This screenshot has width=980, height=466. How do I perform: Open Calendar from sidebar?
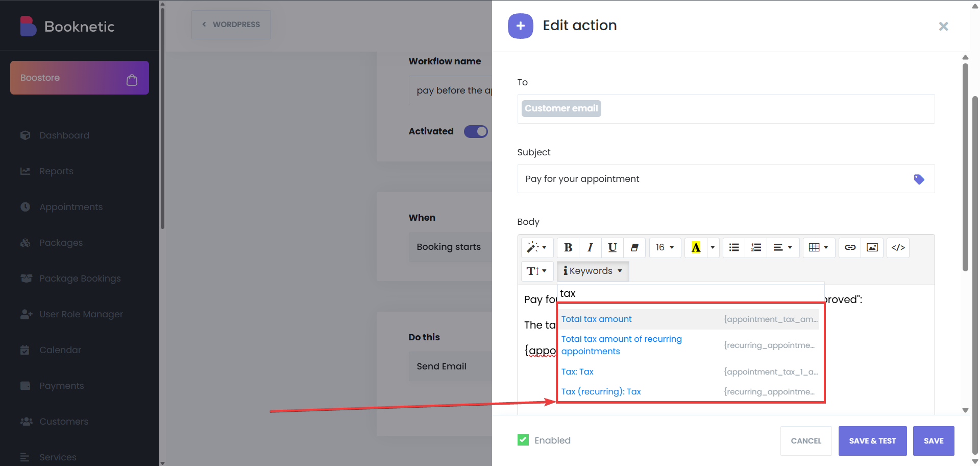(x=60, y=350)
